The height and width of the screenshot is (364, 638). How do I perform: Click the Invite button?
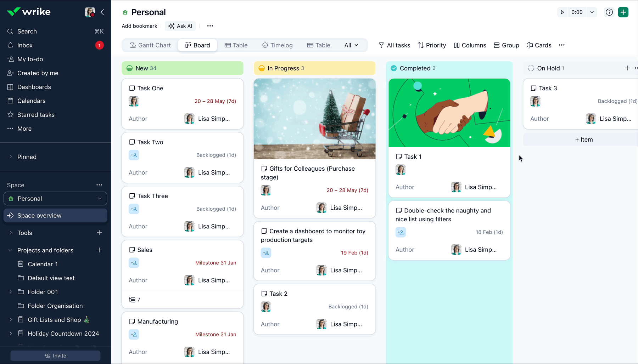(55, 356)
